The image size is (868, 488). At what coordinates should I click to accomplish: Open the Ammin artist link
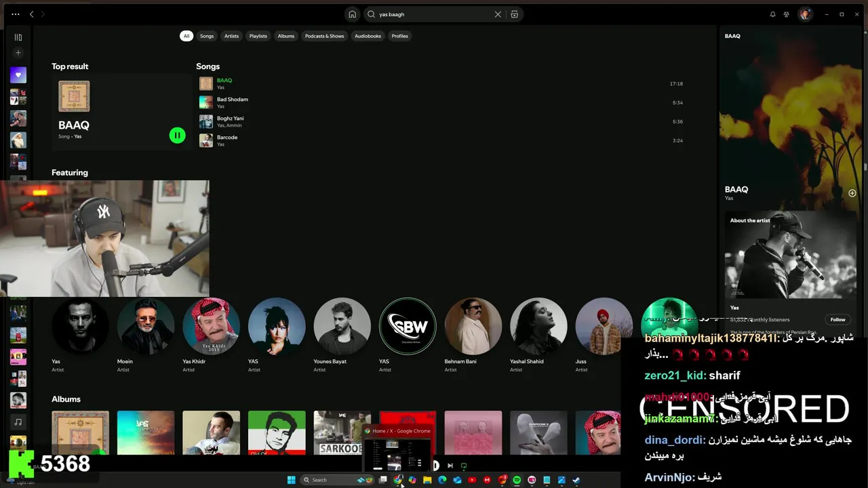235,125
